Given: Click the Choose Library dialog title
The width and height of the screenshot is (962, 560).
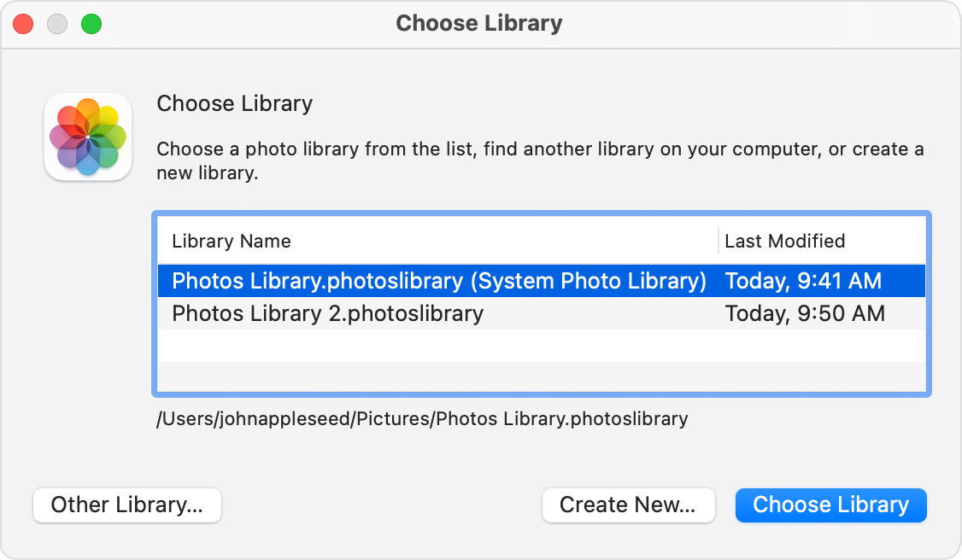Looking at the screenshot, I should click(479, 23).
